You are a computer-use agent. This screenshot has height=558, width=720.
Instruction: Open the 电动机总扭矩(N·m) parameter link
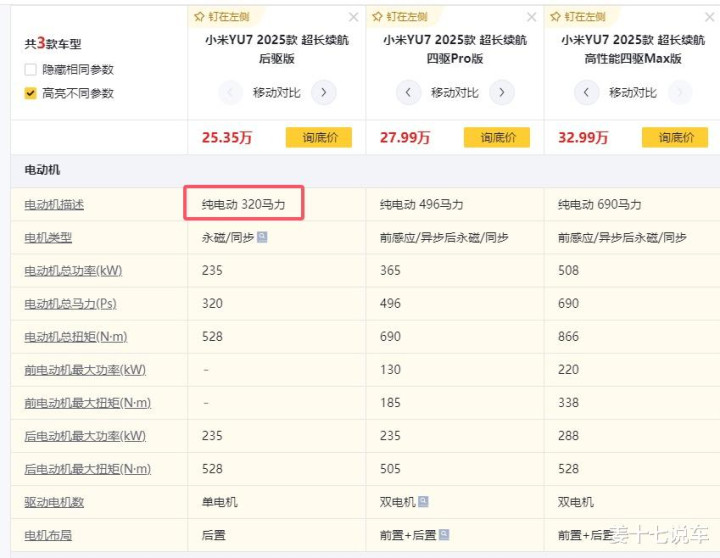pos(76,337)
